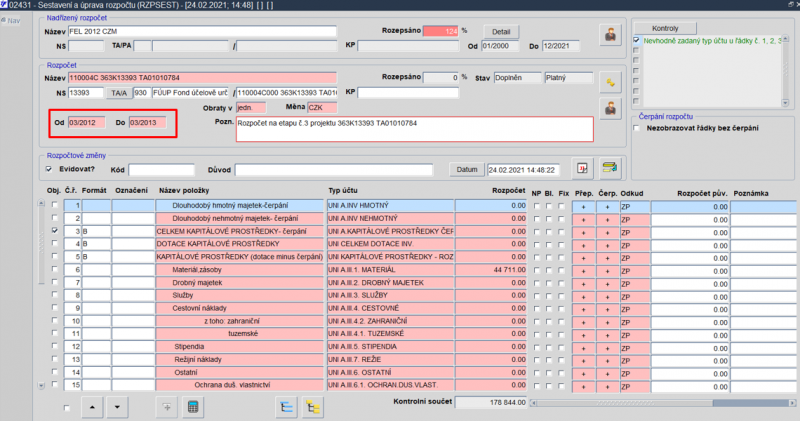800x421 pixels.
Task: Click the TA/A button
Action: tap(119, 93)
